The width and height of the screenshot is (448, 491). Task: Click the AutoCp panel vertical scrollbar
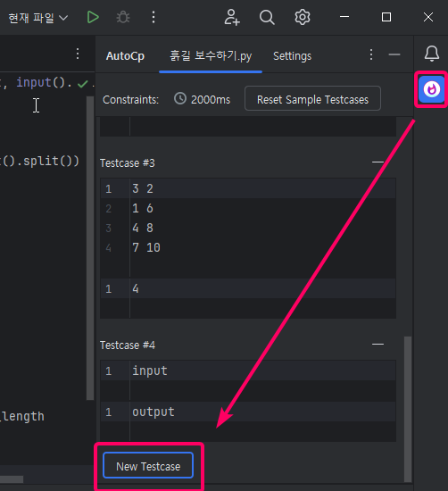tap(408, 409)
